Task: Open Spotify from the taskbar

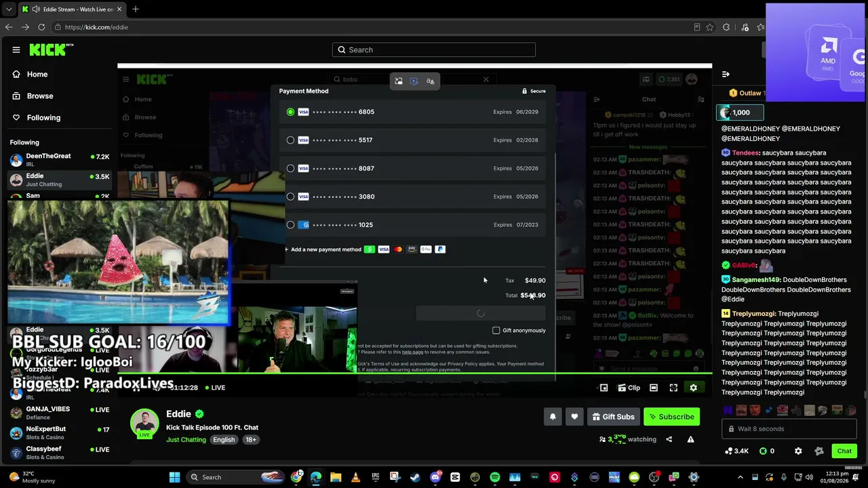Action: tap(494, 477)
